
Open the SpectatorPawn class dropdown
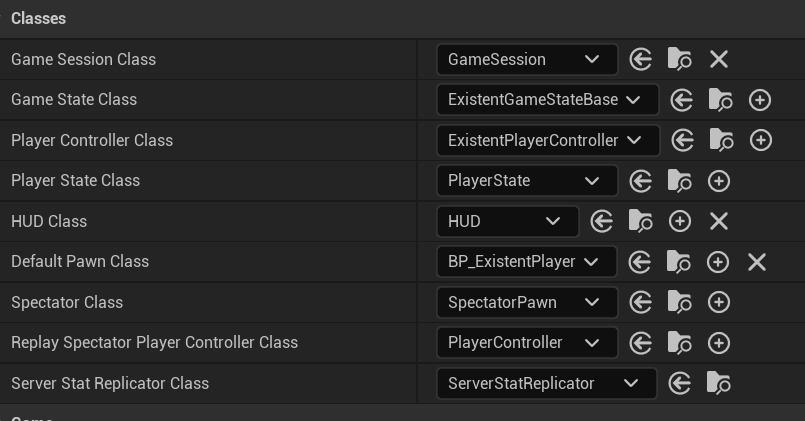click(527, 302)
